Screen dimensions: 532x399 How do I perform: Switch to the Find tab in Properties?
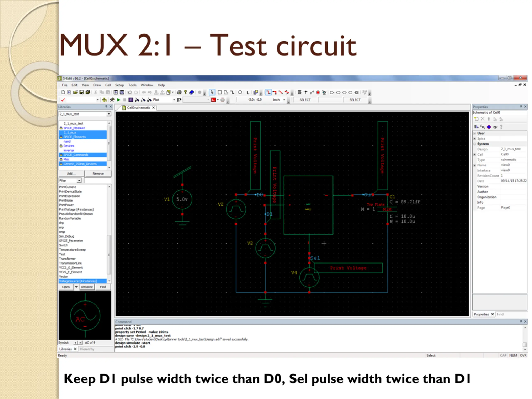point(500,314)
